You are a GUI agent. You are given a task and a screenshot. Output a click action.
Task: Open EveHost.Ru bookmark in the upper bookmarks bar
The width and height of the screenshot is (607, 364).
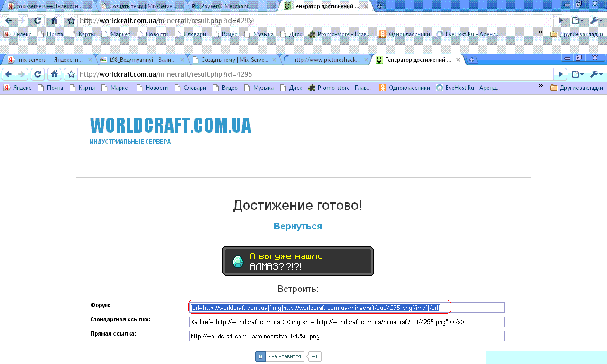(x=468, y=34)
